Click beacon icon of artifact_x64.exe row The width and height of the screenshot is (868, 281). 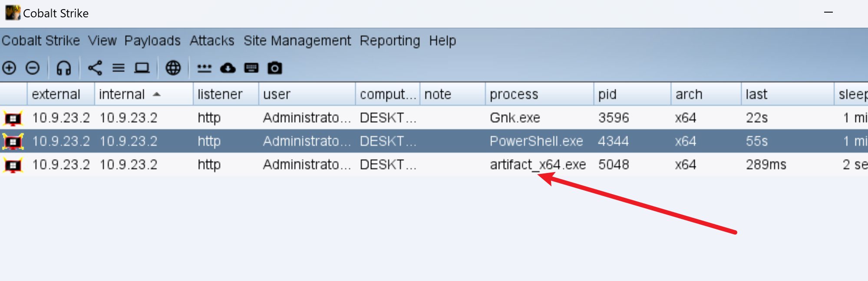(13, 165)
